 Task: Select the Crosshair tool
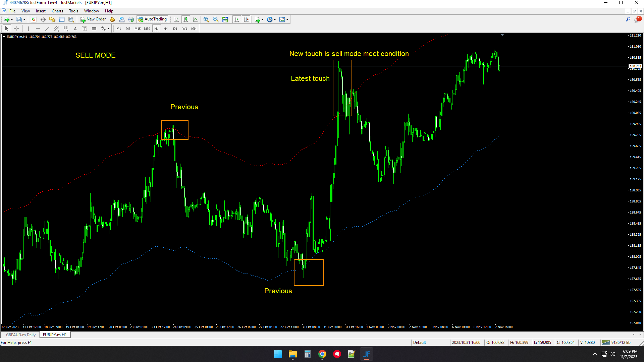tap(16, 29)
